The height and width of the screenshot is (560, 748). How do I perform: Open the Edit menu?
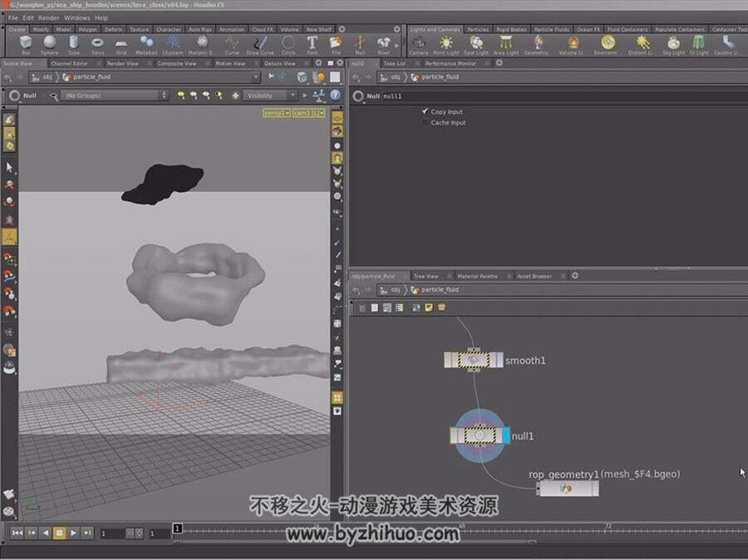pyautogui.click(x=28, y=17)
